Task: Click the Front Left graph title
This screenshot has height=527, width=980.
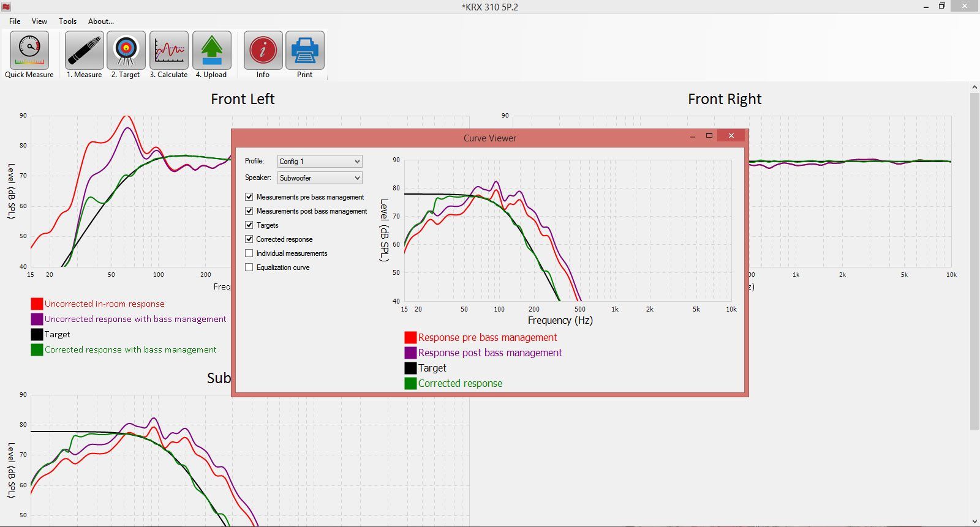Action: [x=243, y=99]
